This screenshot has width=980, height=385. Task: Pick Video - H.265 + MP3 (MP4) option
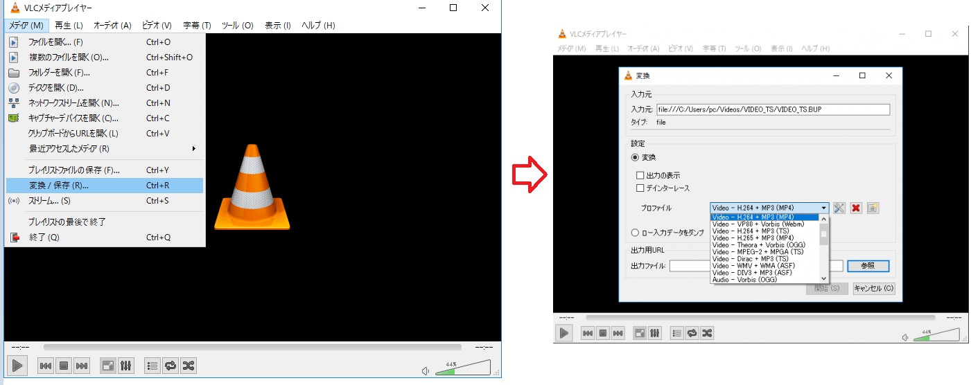(764, 238)
